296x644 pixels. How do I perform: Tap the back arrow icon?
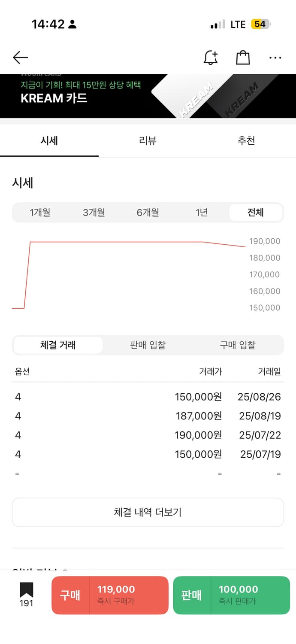[x=20, y=58]
